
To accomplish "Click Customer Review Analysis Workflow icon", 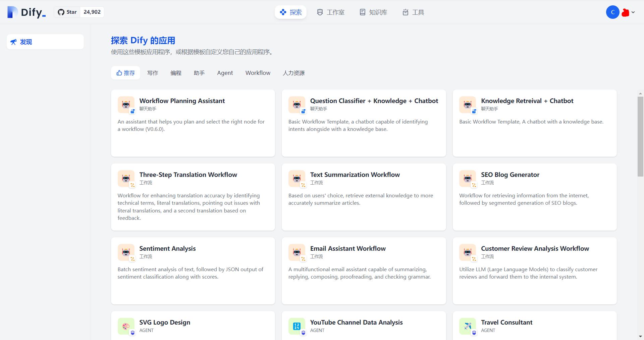I will click(x=468, y=252).
